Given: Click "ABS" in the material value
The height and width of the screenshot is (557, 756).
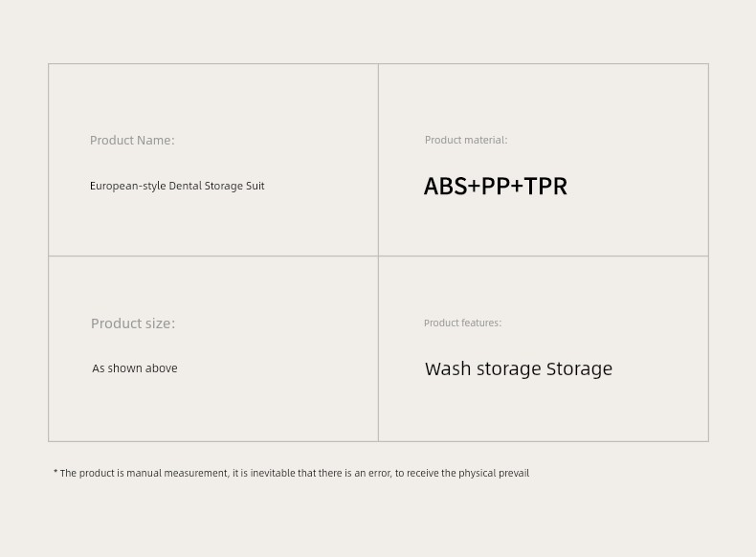Looking at the screenshot, I should 445,186.
